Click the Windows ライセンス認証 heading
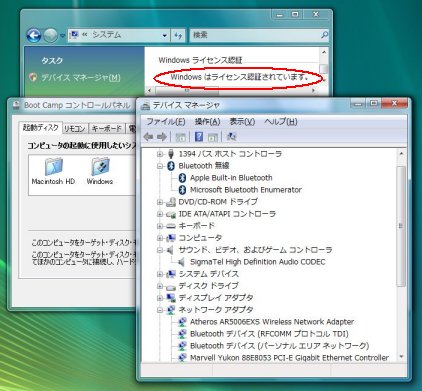This screenshot has height=391, width=422. (x=200, y=60)
